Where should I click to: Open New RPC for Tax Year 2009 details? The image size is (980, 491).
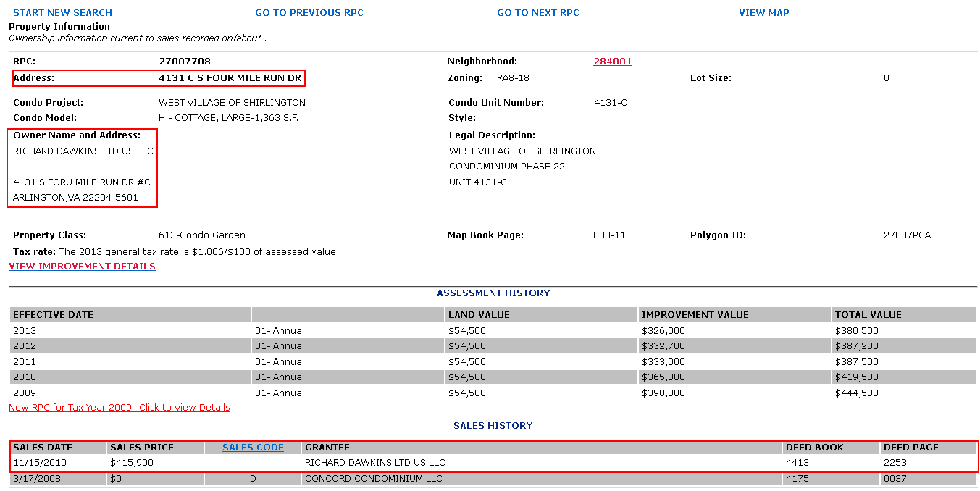(x=120, y=408)
